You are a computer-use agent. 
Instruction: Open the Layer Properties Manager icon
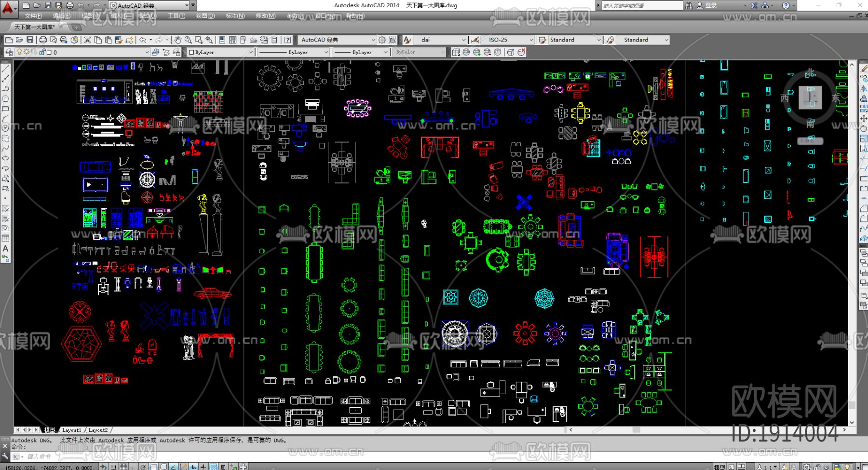click(x=9, y=52)
